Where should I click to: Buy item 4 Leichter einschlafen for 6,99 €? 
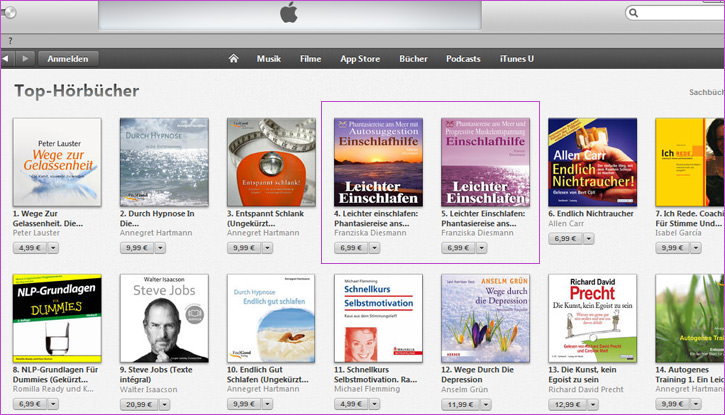(x=351, y=248)
